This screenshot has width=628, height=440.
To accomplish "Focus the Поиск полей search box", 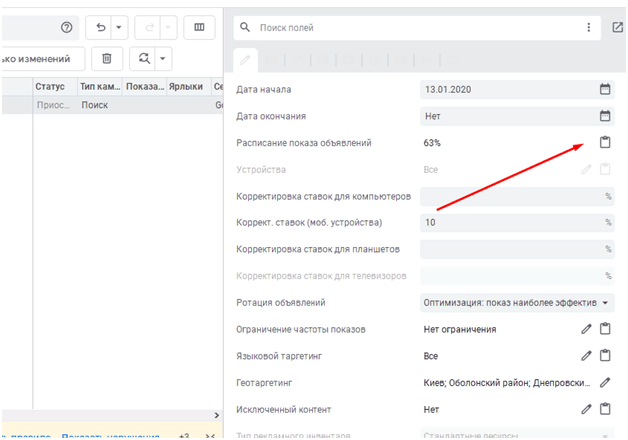I will [417, 28].
